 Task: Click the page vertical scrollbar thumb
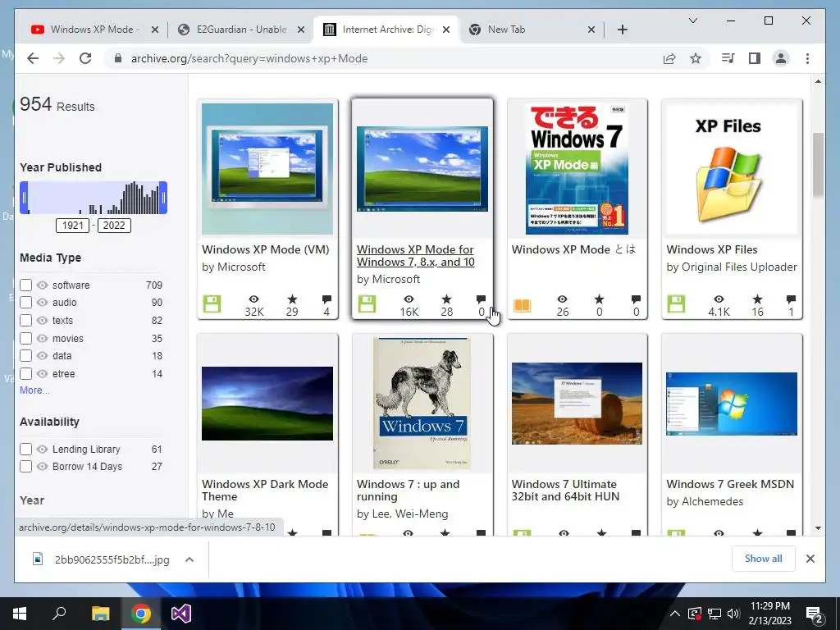(818, 164)
